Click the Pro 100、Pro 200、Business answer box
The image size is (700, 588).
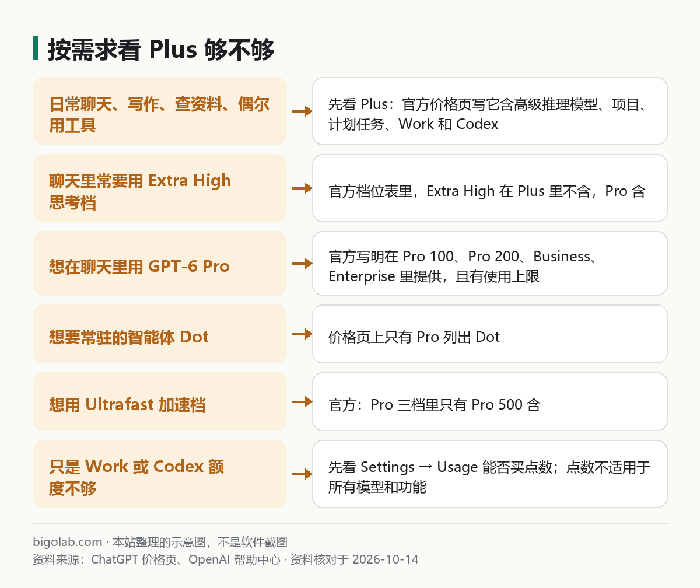coord(490,264)
